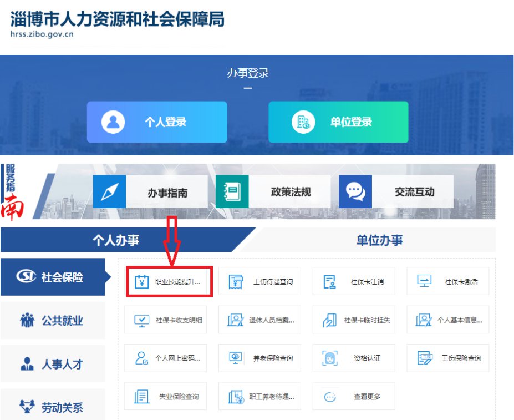Switch to 单位办事 tab
The image size is (514, 420).
point(379,240)
